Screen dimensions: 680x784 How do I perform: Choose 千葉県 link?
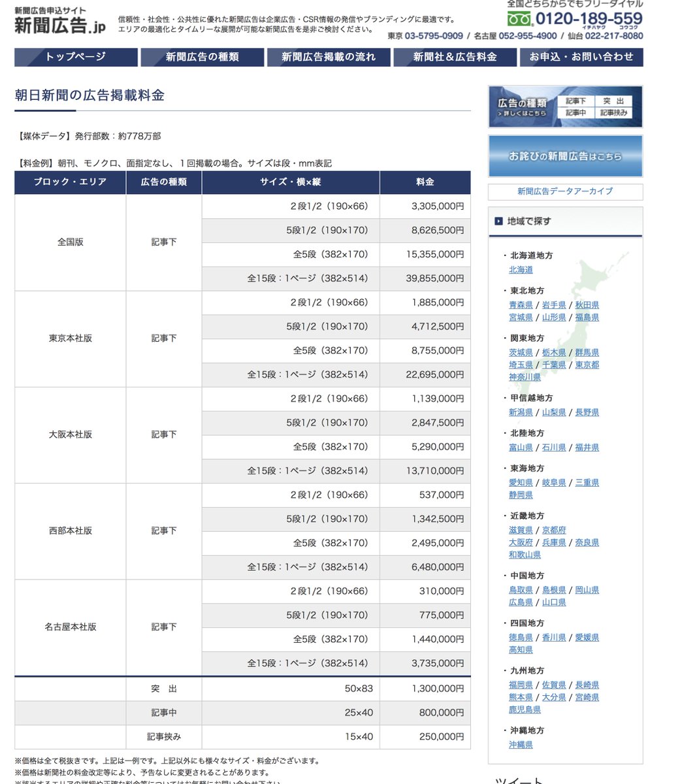(x=555, y=365)
